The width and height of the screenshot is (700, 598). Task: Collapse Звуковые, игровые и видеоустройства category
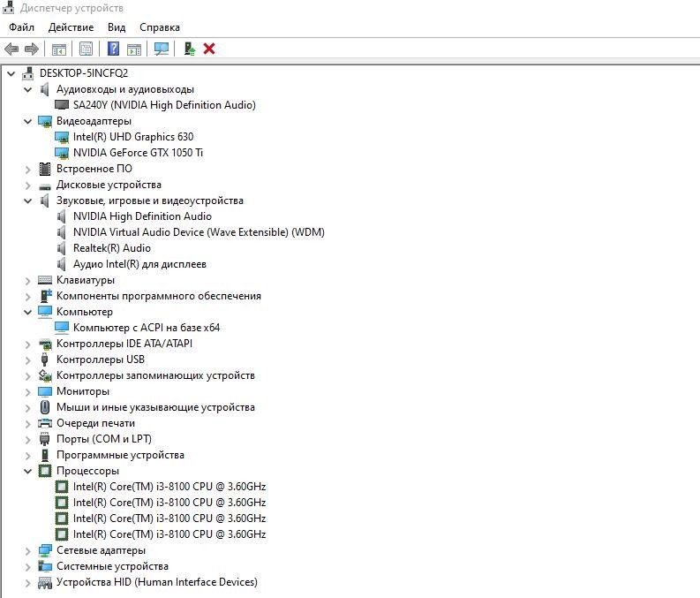click(x=27, y=201)
